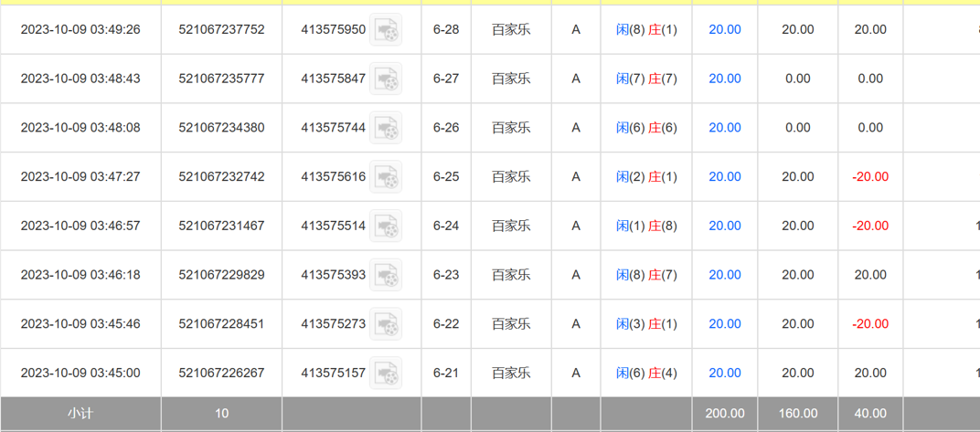Click the 闲(7) 庄(7) result link
This screenshot has width=980, height=432.
click(x=646, y=79)
